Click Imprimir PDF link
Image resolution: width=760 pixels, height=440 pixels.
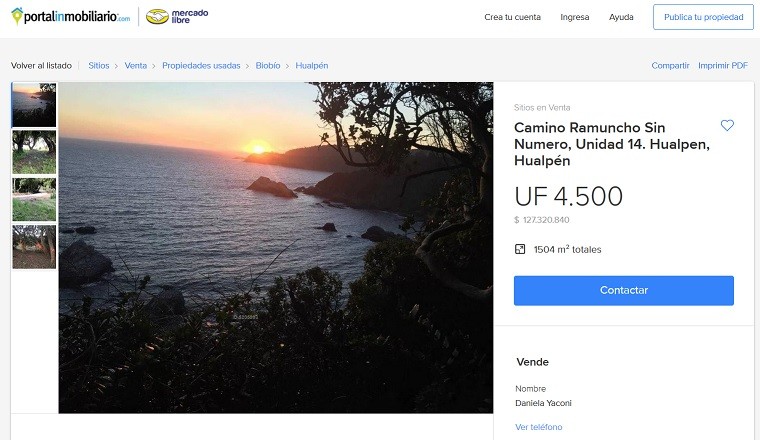click(x=723, y=66)
